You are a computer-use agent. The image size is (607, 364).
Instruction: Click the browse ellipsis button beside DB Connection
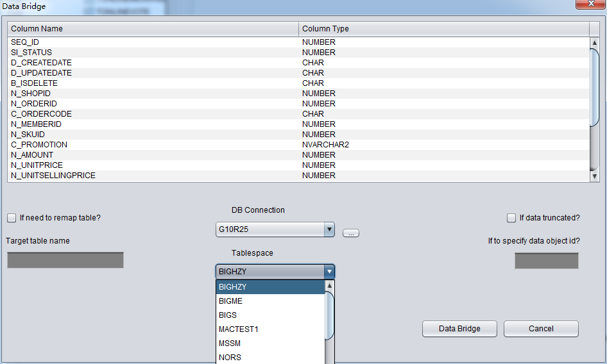click(350, 233)
